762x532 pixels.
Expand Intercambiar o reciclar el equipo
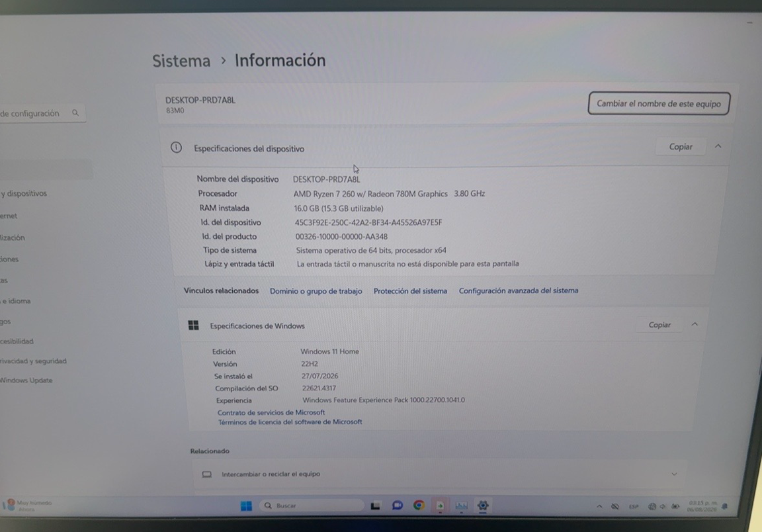(674, 474)
